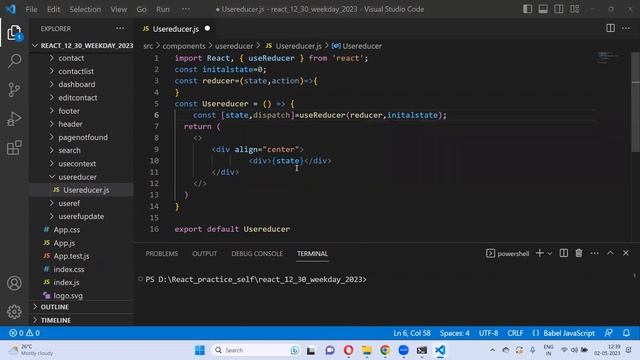Open the Manage gear icon
The height and width of the screenshot is (360, 640).
point(14,311)
